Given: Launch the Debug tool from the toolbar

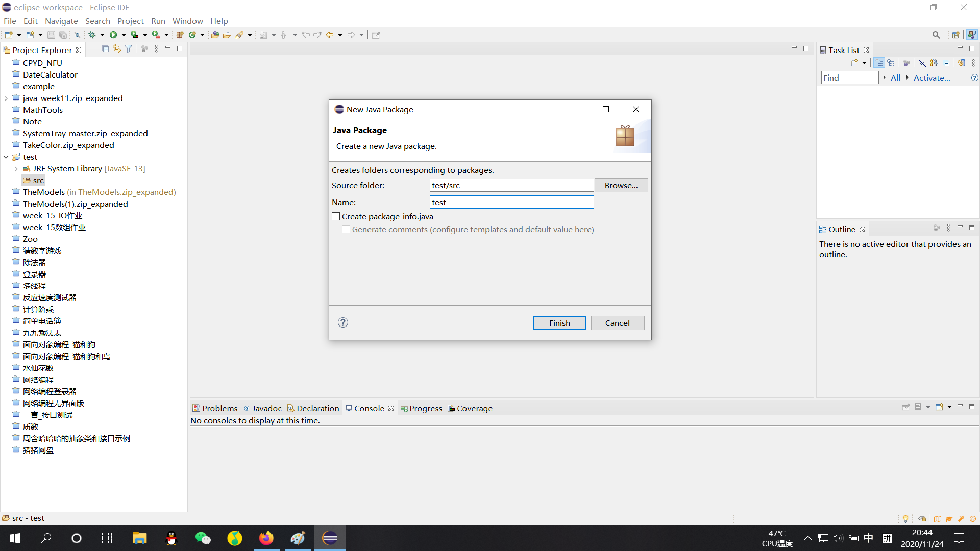Looking at the screenshot, I should (x=93, y=34).
